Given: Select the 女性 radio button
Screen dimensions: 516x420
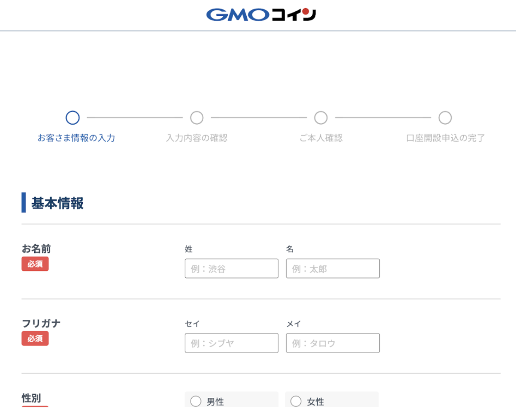Looking at the screenshot, I should 296,401.
